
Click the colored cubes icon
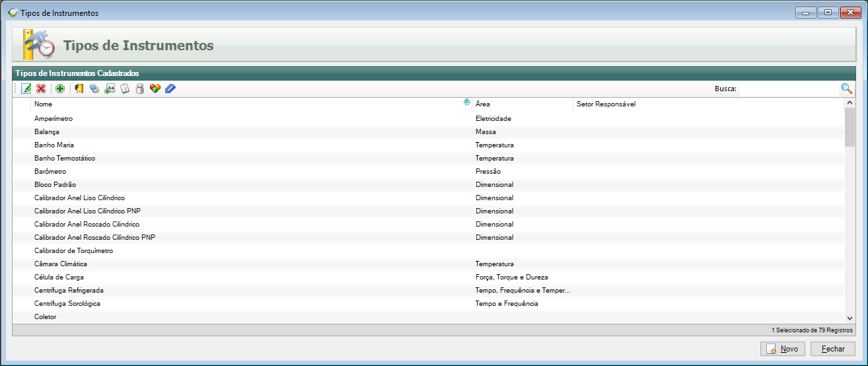click(x=155, y=89)
